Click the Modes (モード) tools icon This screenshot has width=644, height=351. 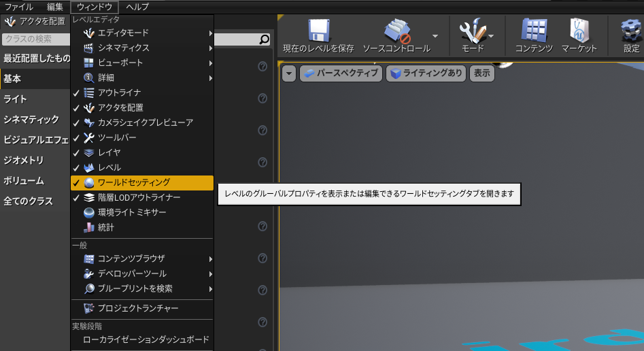coord(473,31)
